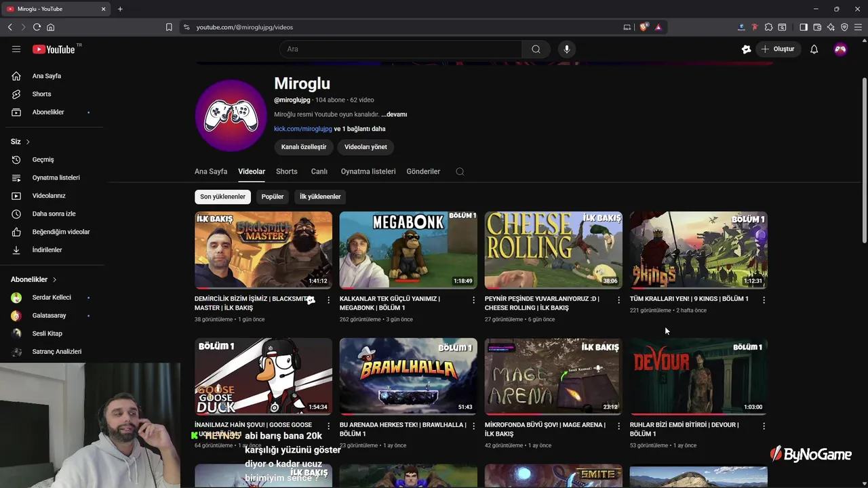Open the Blacksmith Master video thumbnail

264,250
